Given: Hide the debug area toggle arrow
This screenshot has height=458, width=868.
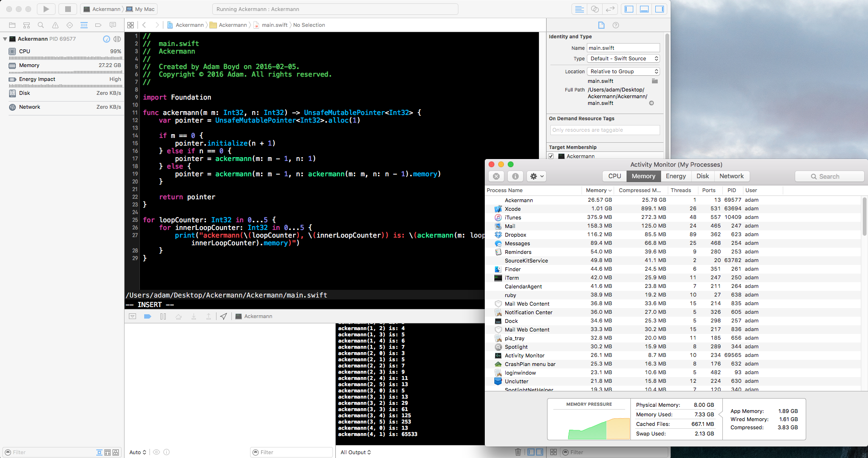Looking at the screenshot, I should coord(133,316).
